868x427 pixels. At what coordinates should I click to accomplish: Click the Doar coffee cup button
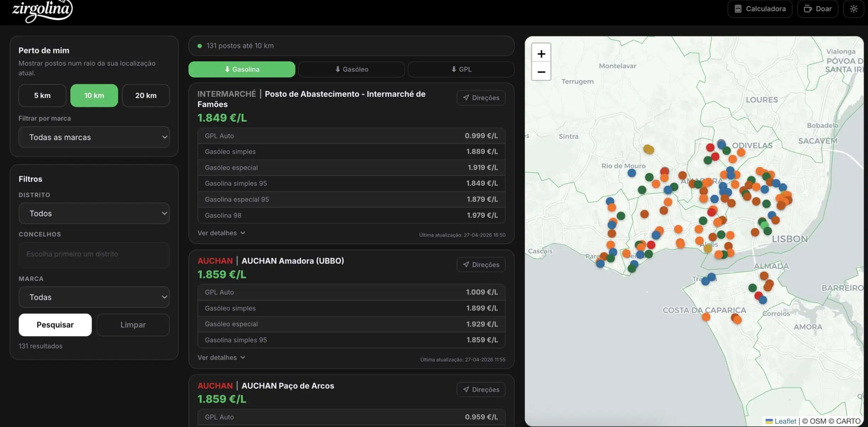coord(818,9)
